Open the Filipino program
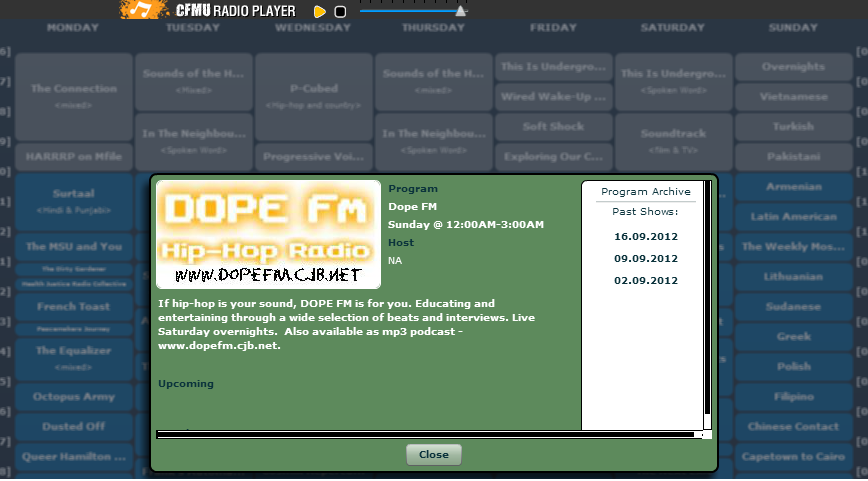This screenshot has width=868, height=481. pos(794,397)
